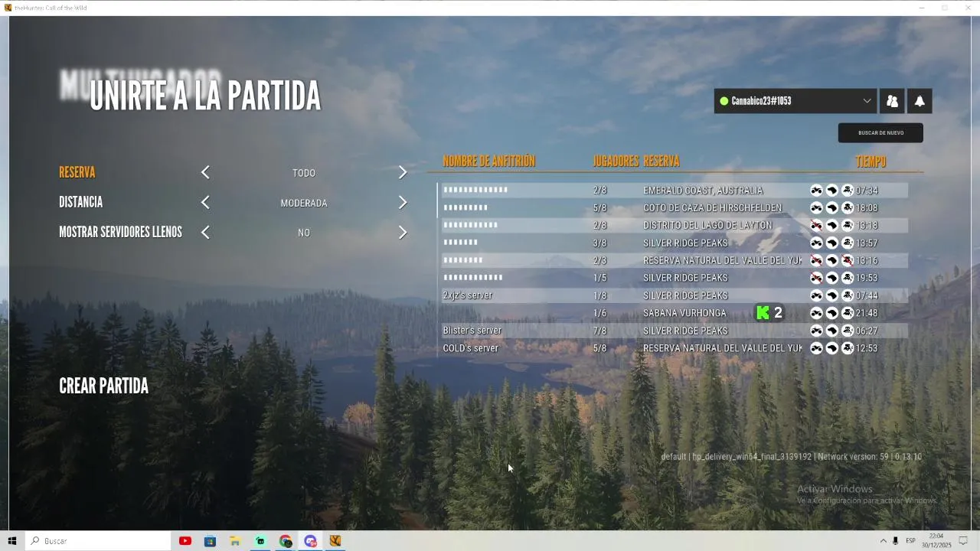This screenshot has height=551, width=980.
Task: Click theHunter game icon in the taskbar
Action: coord(335,541)
